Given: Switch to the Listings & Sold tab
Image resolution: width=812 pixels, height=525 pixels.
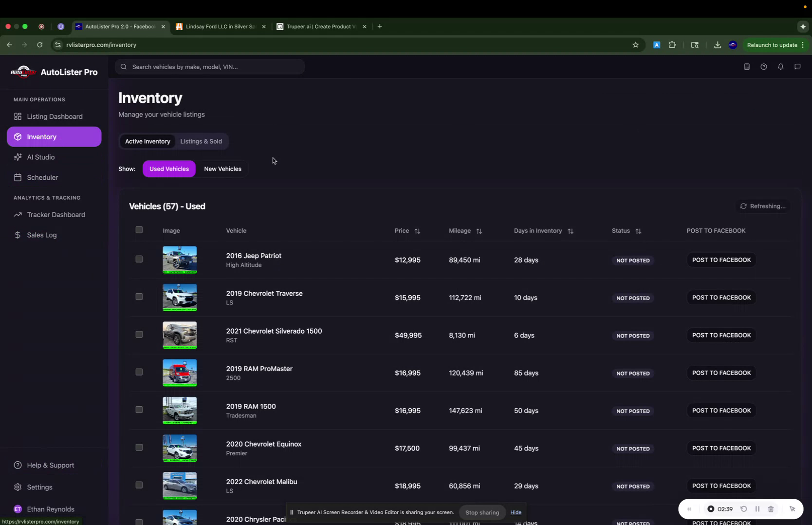Looking at the screenshot, I should tap(201, 141).
